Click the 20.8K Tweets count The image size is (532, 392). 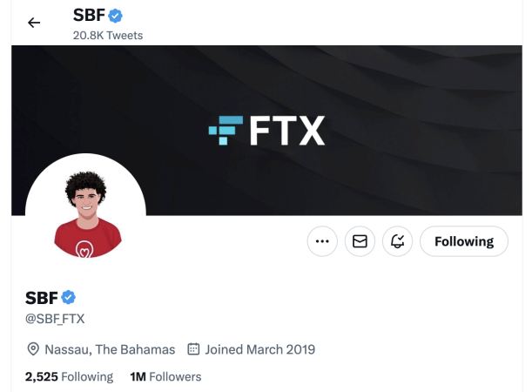point(108,36)
